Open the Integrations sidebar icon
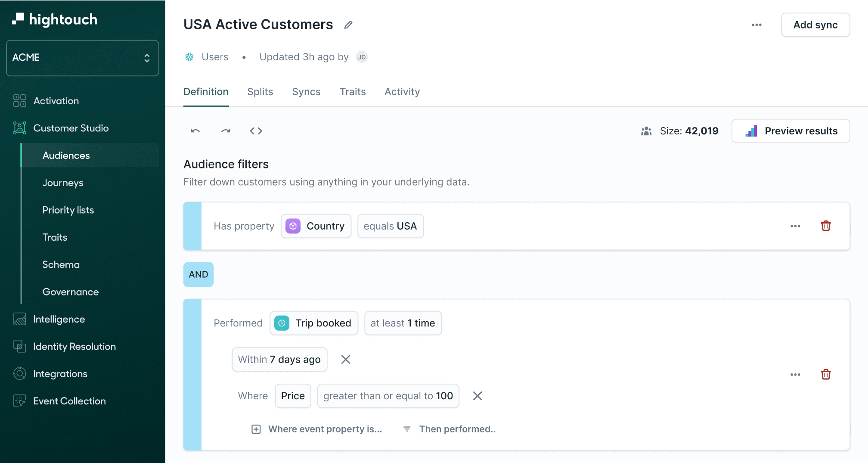The width and height of the screenshot is (868, 463). (19, 373)
